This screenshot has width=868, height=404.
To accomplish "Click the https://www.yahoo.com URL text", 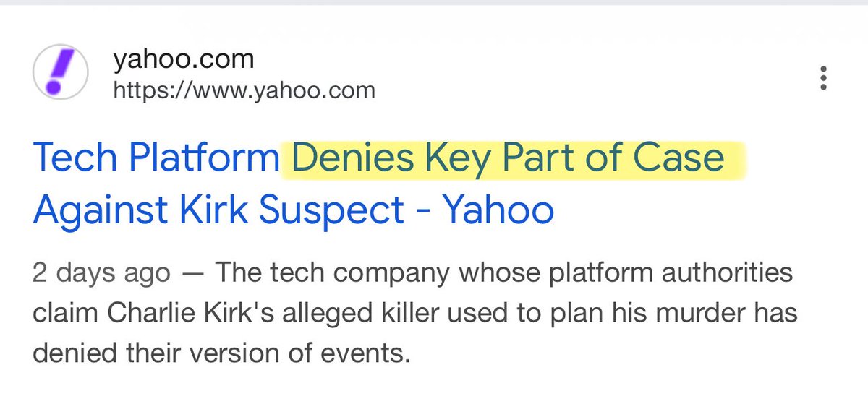I will 244,90.
